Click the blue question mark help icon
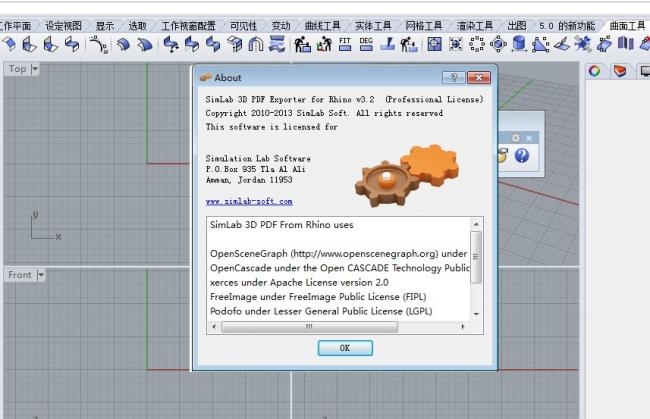This screenshot has width=650, height=419. [x=521, y=155]
